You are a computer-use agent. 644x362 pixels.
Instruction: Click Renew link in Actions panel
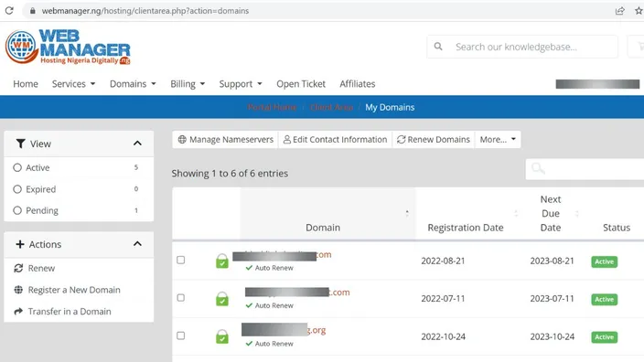coord(41,269)
